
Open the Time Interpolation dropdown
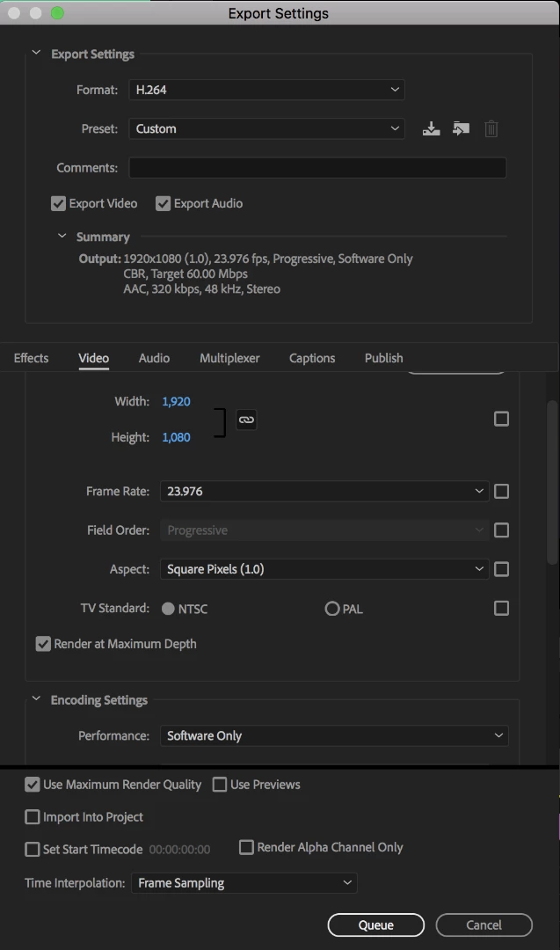pos(244,883)
